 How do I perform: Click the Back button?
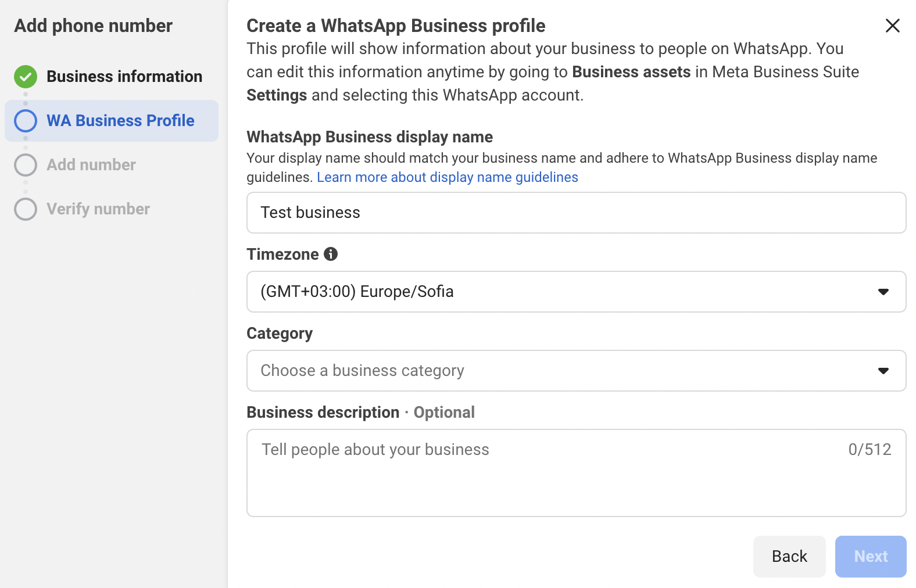tap(789, 557)
